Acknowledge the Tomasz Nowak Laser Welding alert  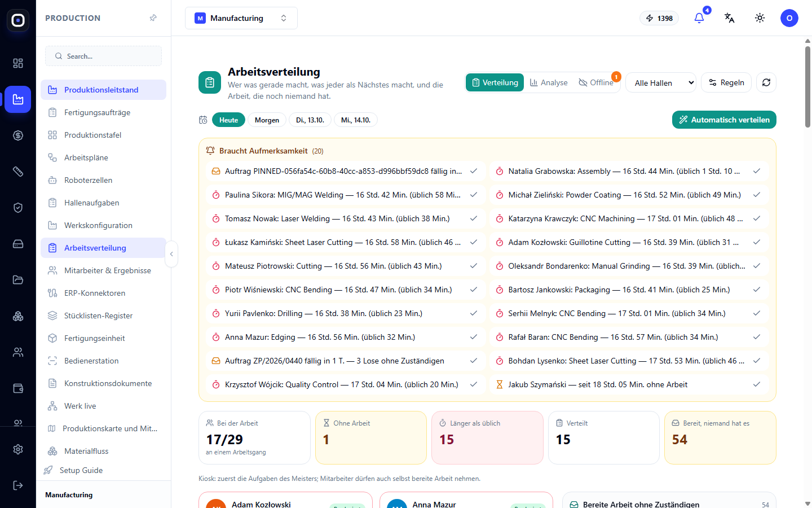(474, 218)
